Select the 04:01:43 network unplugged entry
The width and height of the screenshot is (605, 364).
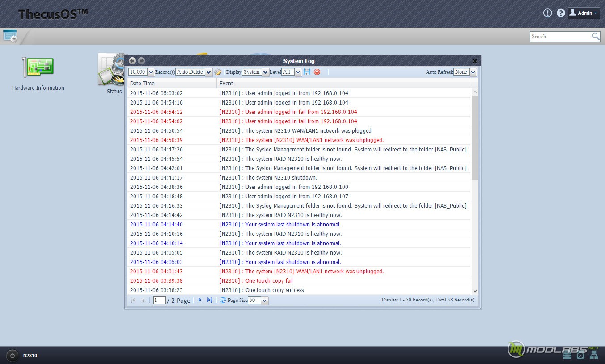(x=299, y=272)
